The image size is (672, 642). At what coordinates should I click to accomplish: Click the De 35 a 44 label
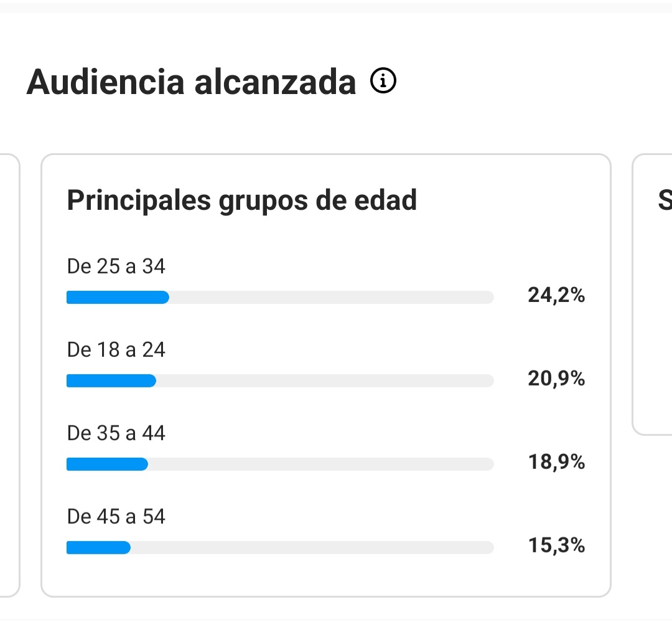(x=116, y=433)
